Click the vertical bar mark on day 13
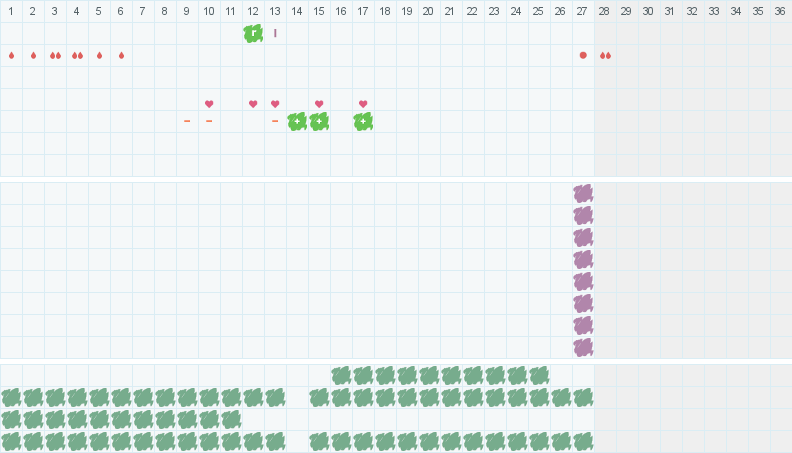The width and height of the screenshot is (792, 453). click(x=275, y=33)
